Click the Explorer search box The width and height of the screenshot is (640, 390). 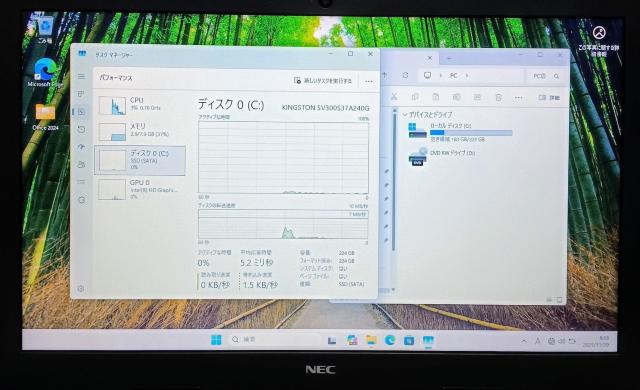pos(546,76)
